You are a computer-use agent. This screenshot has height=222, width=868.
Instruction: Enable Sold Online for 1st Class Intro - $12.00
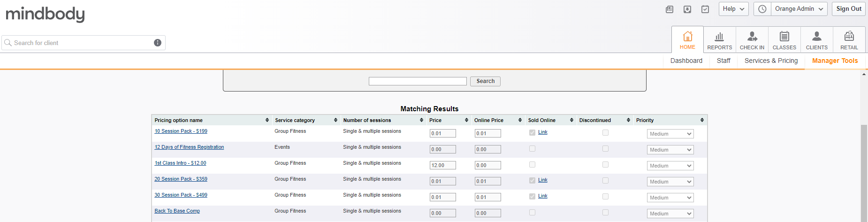point(532,165)
